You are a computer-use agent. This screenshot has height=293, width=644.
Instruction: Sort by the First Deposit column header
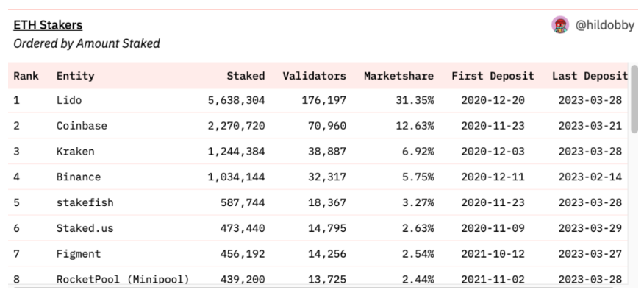493,76
